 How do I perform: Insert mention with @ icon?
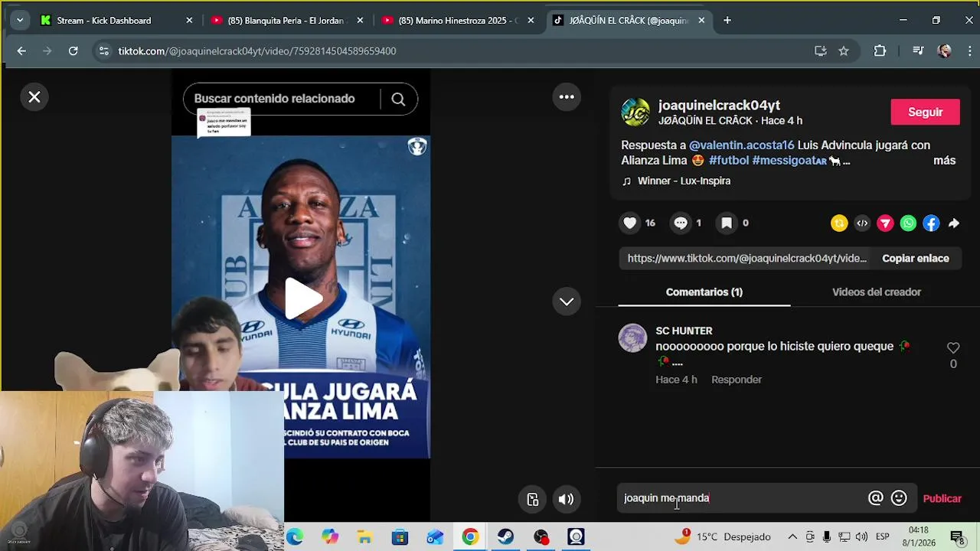876,498
